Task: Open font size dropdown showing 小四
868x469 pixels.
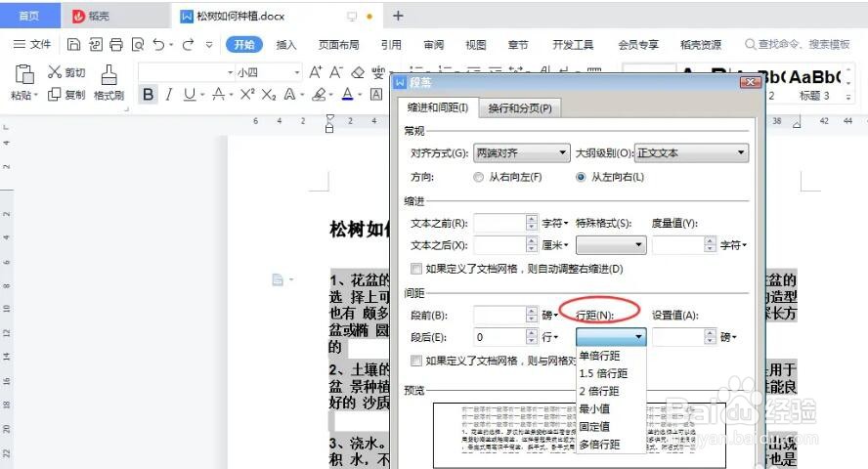Action: (297, 72)
